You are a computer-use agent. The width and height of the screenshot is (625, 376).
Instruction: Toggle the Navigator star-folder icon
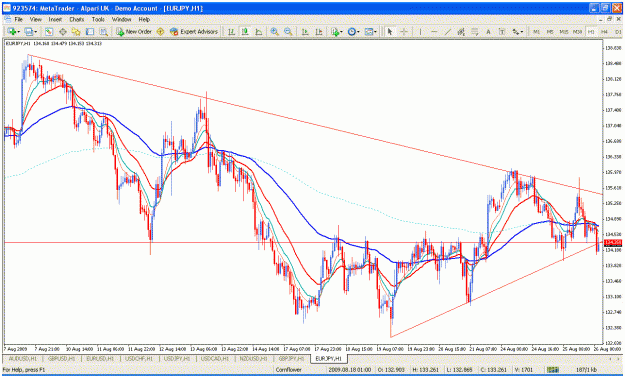click(x=76, y=31)
